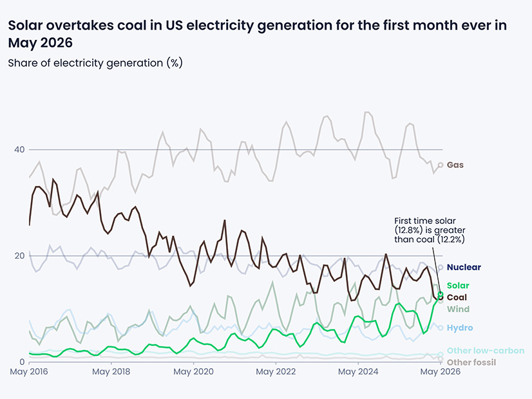Click the 40 percent y-axis label
This screenshot has width=532, height=399.
[x=19, y=149]
